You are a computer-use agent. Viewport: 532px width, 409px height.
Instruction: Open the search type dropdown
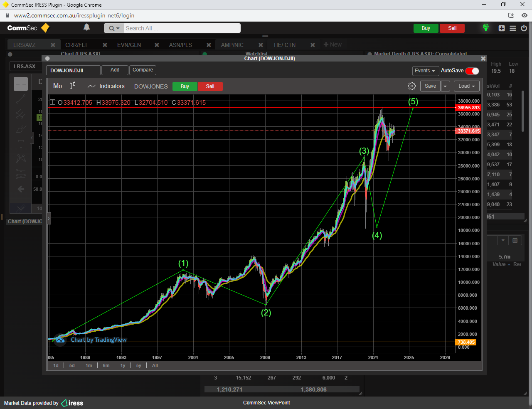click(114, 28)
